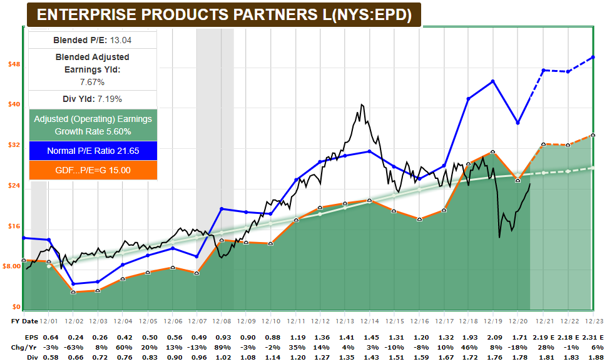Click the blue Normal P/E point at 12/14
The image size is (607, 364).
pos(370,151)
